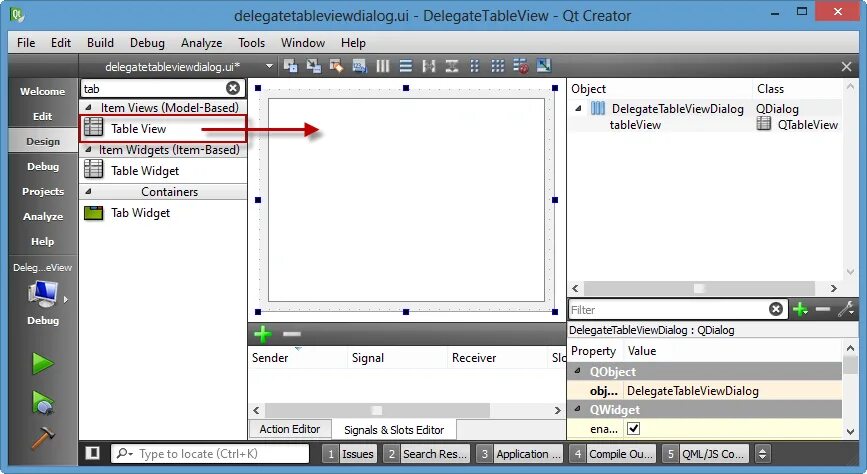Open the kit selector computer icon
Viewport: 867px width, 474px height.
[x=43, y=294]
